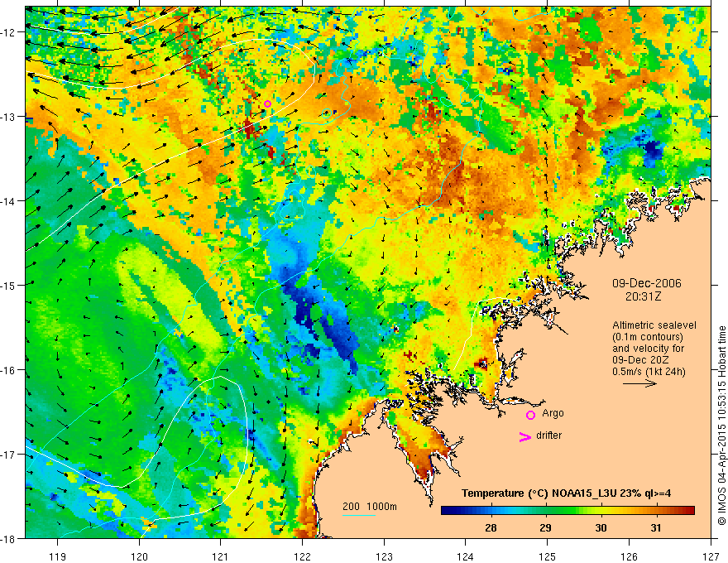Click the 30 temperature scale label
728x563 pixels.
click(601, 527)
